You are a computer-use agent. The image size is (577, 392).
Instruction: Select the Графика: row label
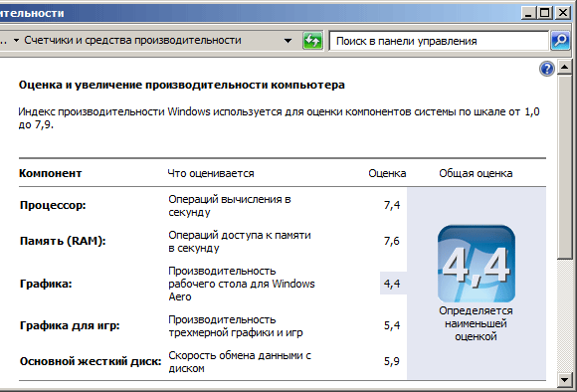pyautogui.click(x=46, y=285)
